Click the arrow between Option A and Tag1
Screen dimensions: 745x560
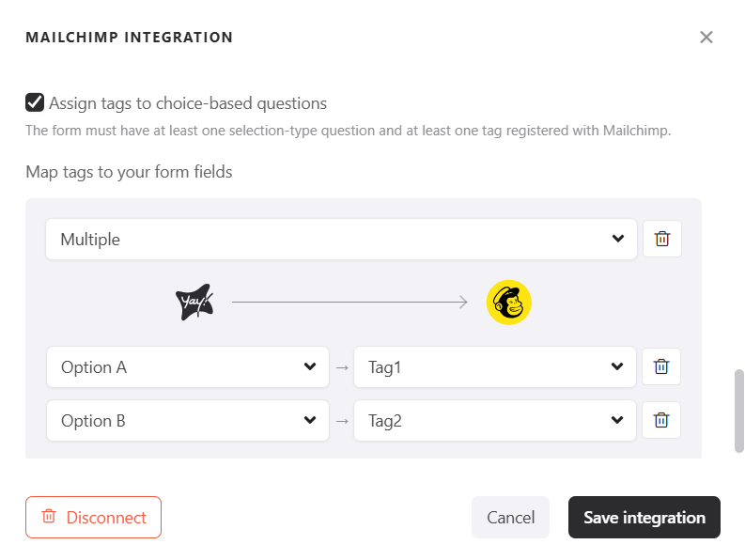click(x=342, y=367)
